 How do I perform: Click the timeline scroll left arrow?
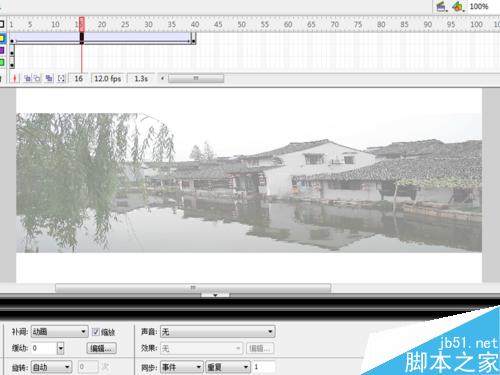point(163,79)
